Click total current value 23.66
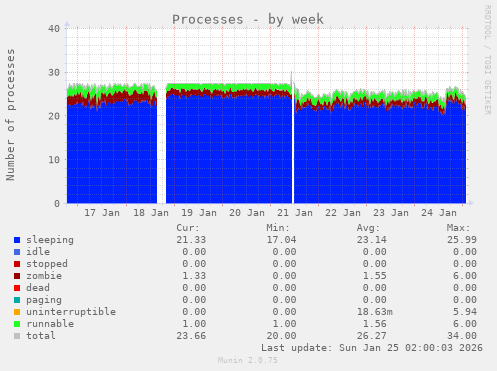 [x=191, y=336]
